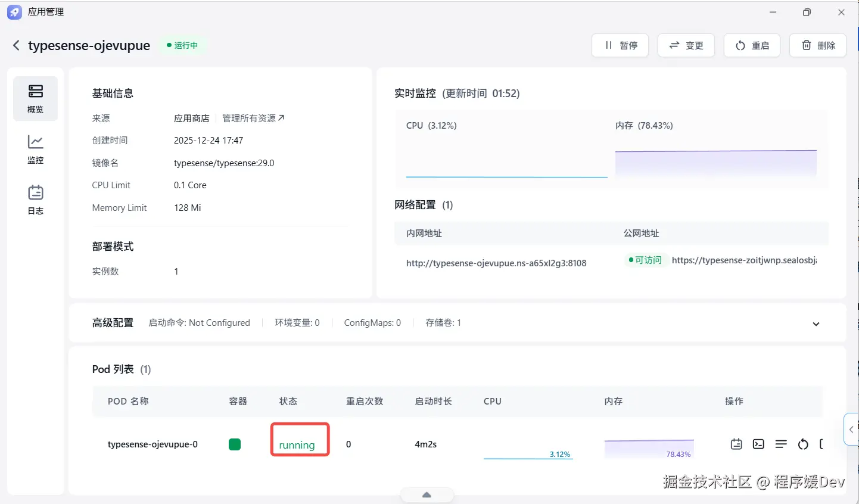
Task: Go back using the arrow beside typesense-ojevupue
Action: tap(16, 45)
